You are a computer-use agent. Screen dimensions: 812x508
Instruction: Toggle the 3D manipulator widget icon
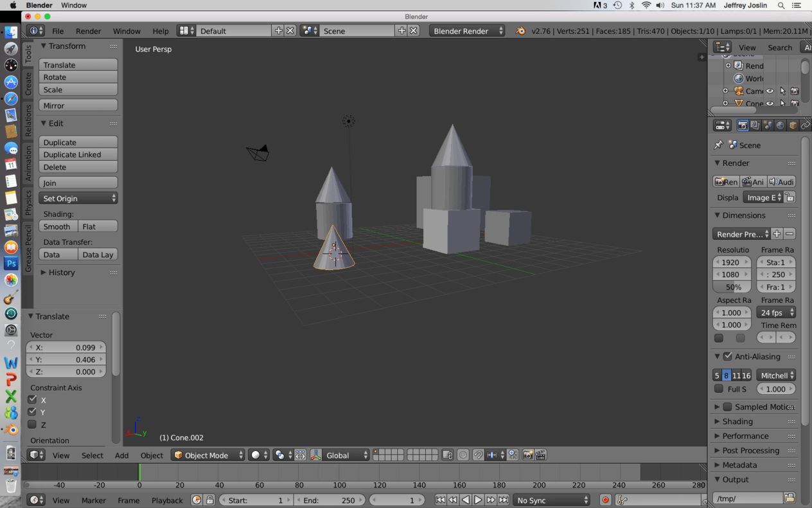click(x=315, y=455)
